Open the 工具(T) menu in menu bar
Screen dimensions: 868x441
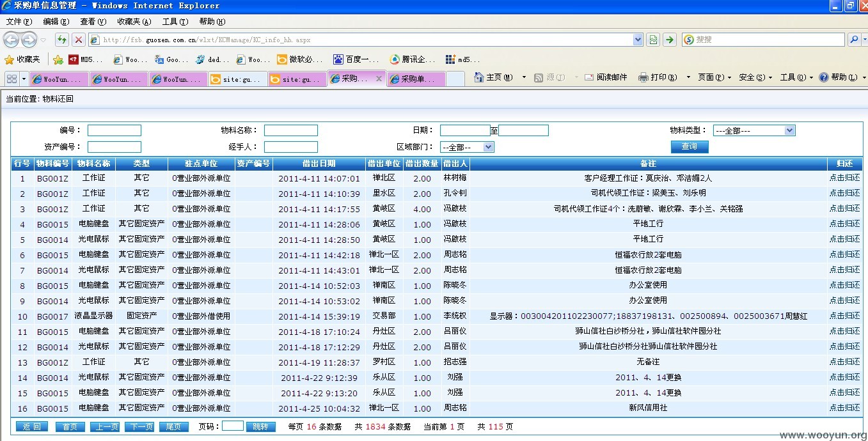[175, 22]
